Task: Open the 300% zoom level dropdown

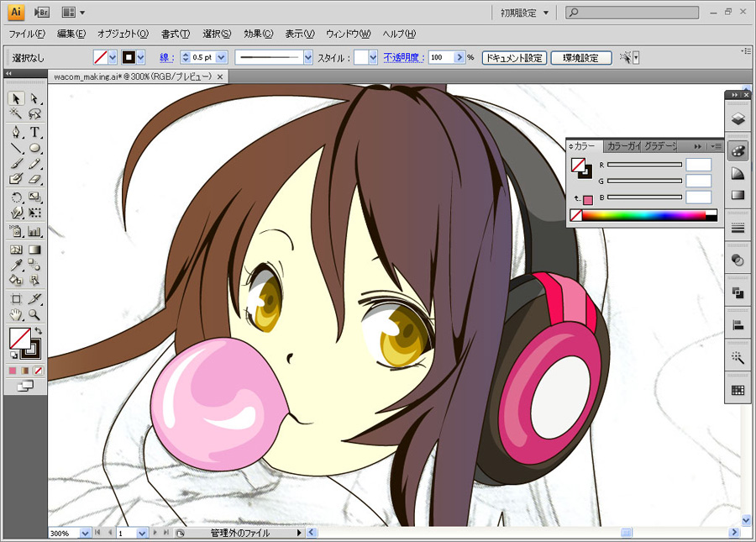Action: click(86, 534)
